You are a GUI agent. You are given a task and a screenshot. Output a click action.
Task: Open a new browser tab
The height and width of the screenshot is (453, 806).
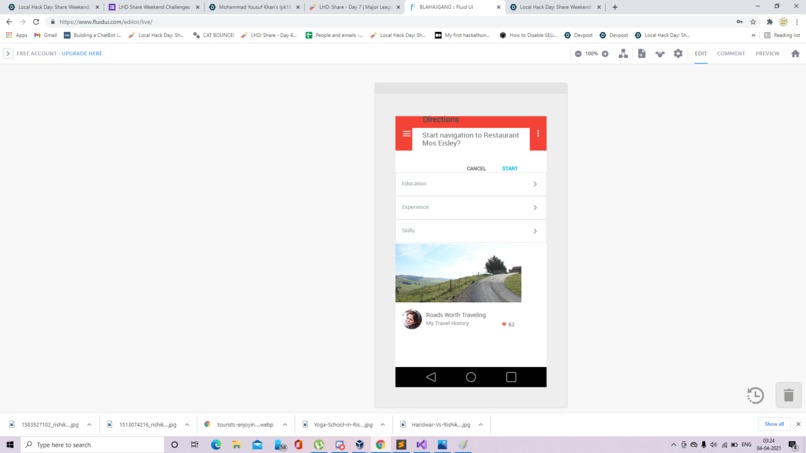click(x=615, y=7)
